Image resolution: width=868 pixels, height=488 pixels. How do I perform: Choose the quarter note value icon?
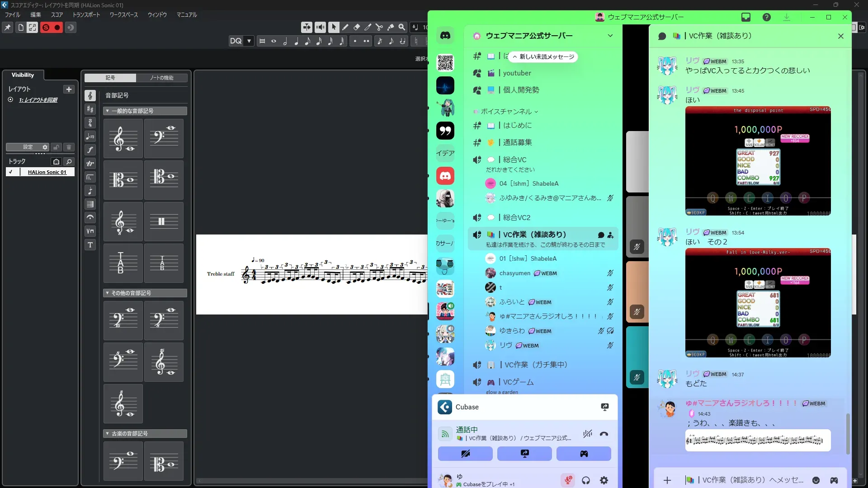point(296,41)
